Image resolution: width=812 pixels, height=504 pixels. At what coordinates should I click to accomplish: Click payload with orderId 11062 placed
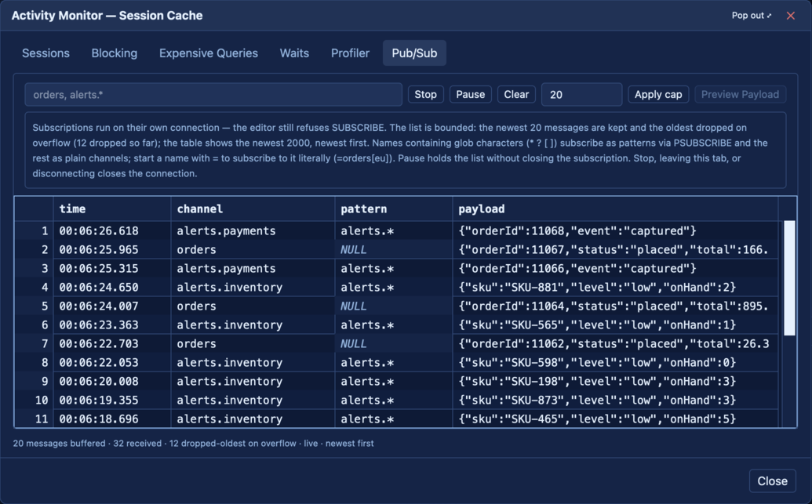coord(615,344)
